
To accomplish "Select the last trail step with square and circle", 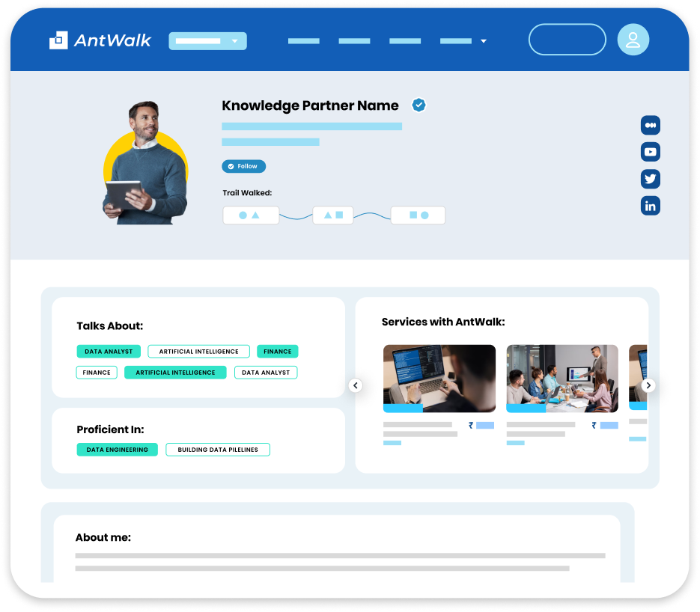I will pos(418,215).
